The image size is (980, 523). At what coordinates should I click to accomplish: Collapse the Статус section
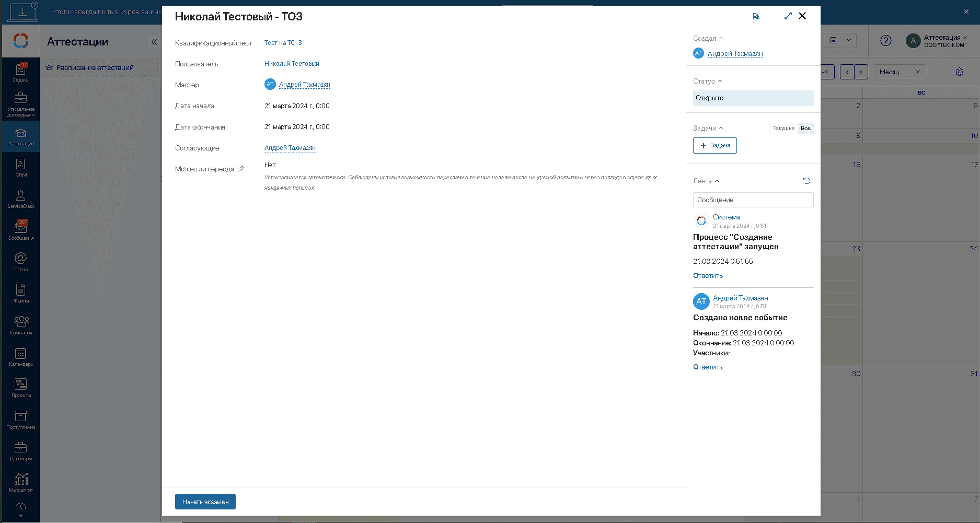point(707,82)
